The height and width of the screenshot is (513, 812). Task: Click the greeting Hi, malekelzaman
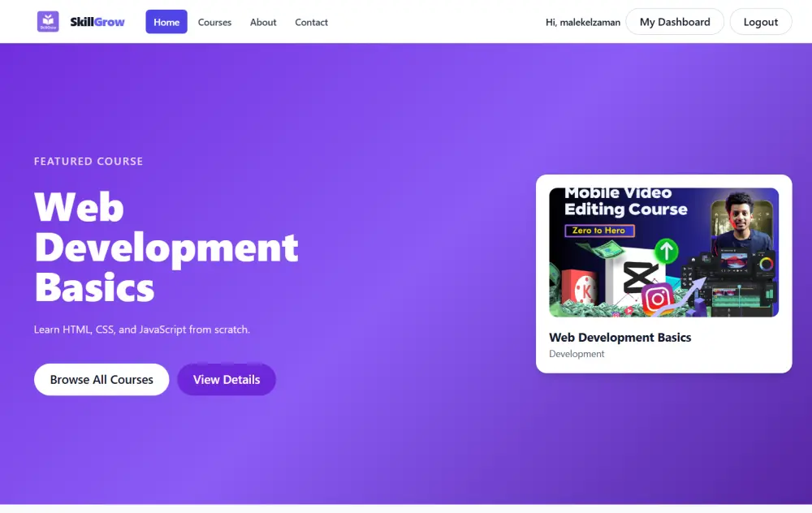[x=582, y=22]
